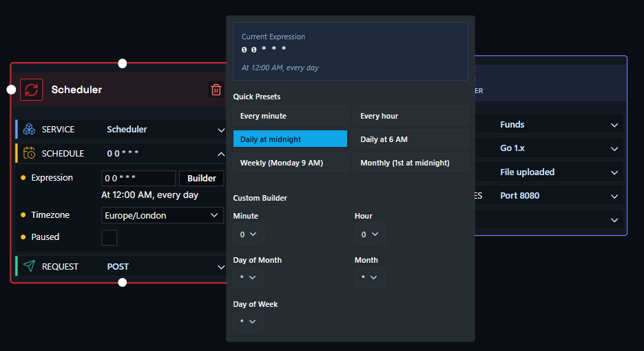Viewport: 644px width, 351px height.
Task: Click the SERVICE cubes icon
Action: [x=29, y=129]
